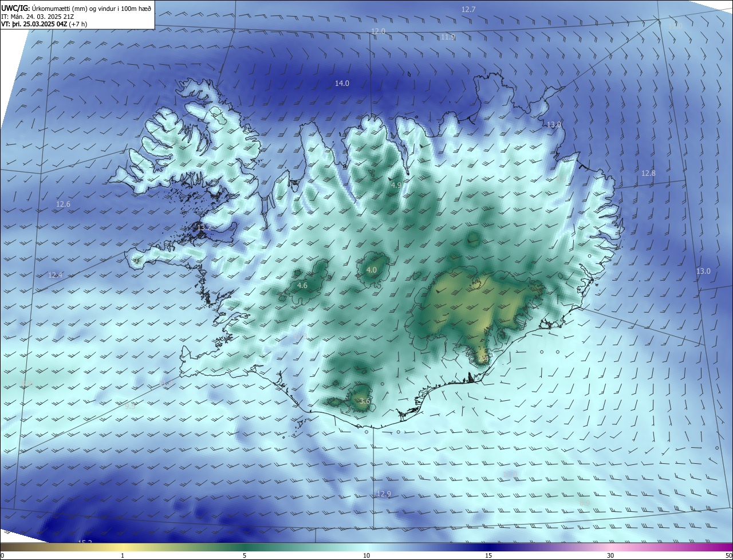
Task: Click the yellow color bar segment above 1
Action: [x=123, y=547]
